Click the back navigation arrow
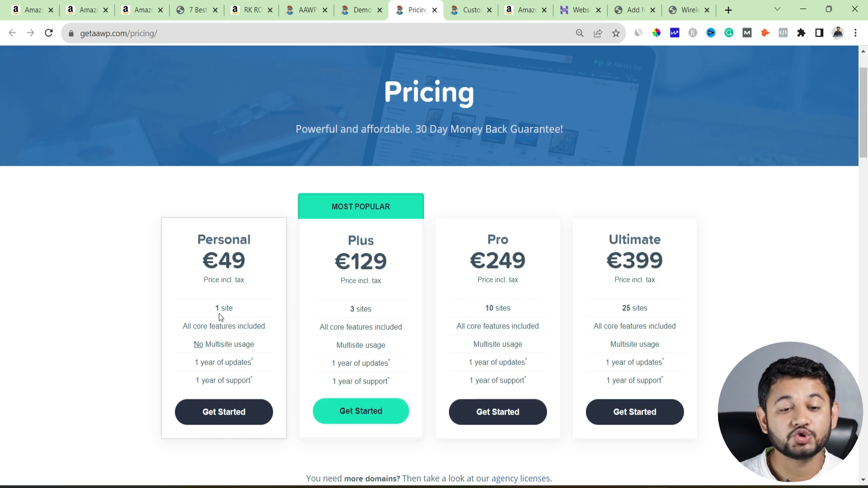The width and height of the screenshot is (868, 488). (x=13, y=33)
